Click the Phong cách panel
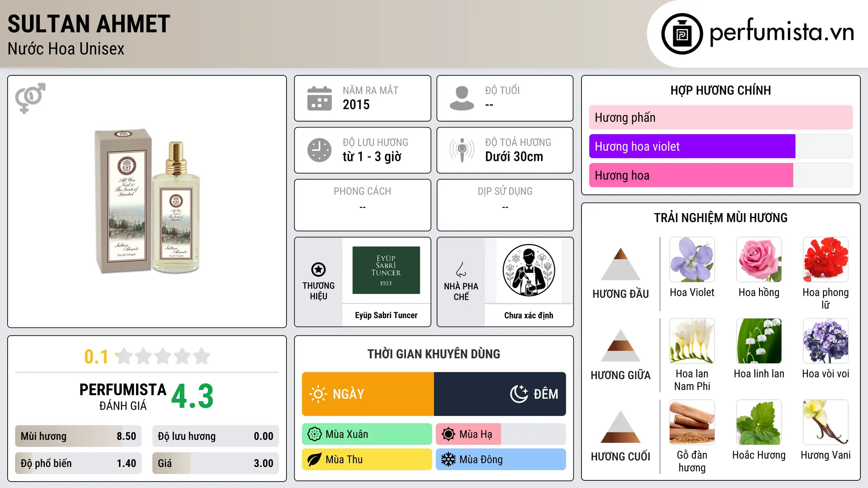The width and height of the screenshot is (868, 488). 363,205
